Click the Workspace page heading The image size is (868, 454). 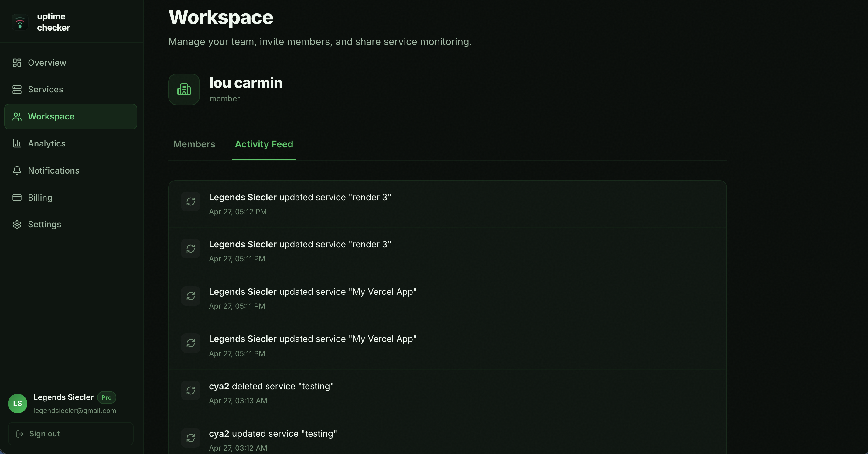[221, 17]
